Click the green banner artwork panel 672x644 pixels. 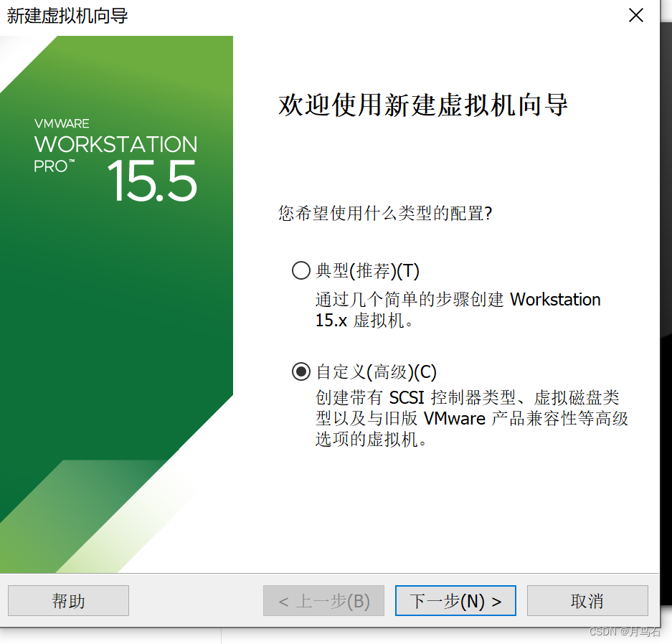click(117, 304)
